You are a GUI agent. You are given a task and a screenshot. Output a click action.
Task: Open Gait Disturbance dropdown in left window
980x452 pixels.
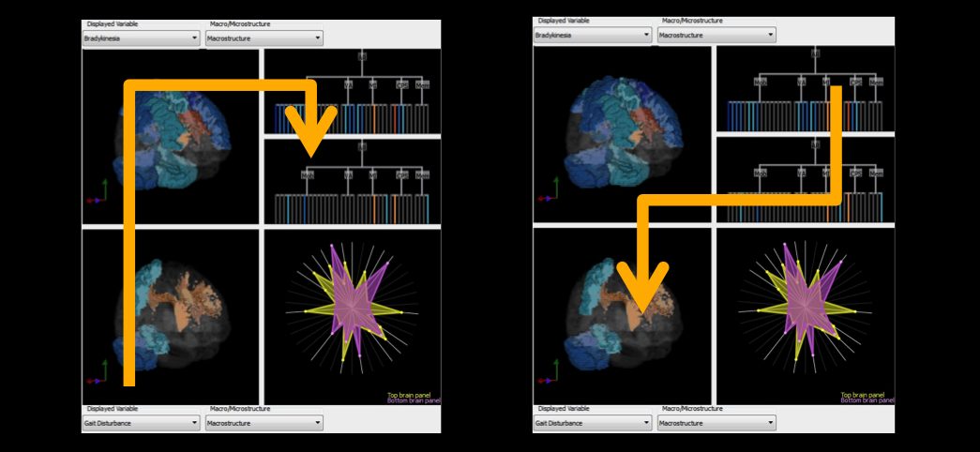(141, 423)
